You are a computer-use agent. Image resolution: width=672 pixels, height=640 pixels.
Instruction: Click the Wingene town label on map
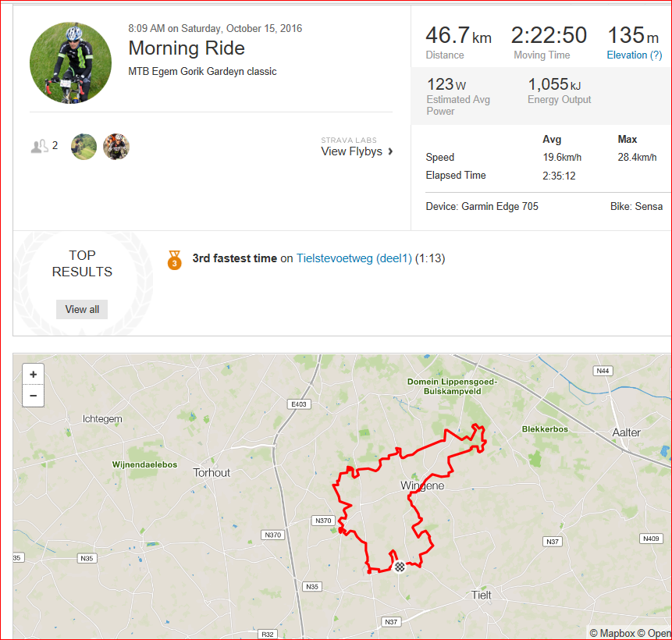point(422,485)
